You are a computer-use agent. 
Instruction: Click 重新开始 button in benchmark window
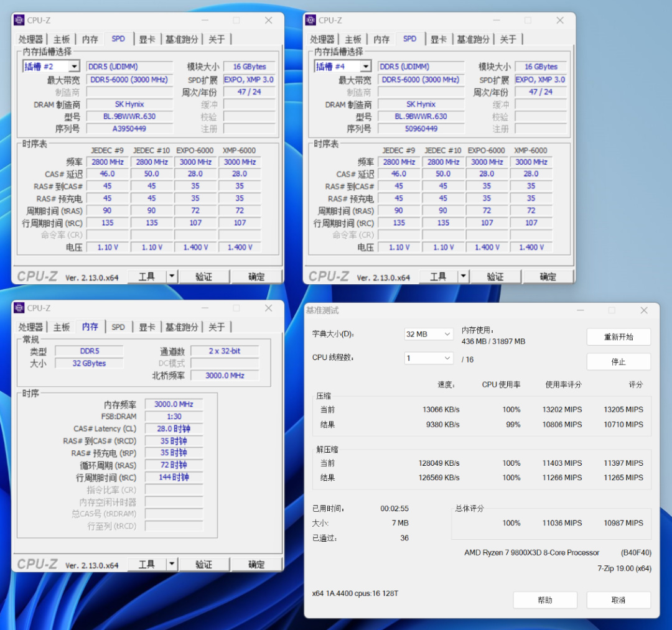[x=618, y=336]
